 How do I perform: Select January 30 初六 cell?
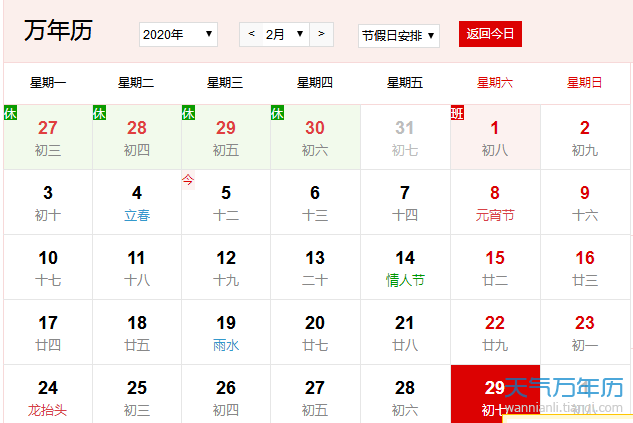click(x=315, y=137)
